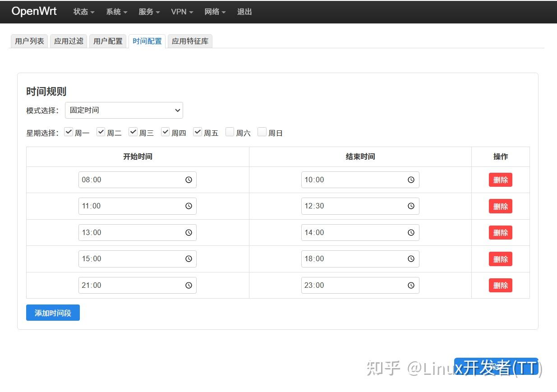Open clock picker for 23:00 end time
Screen dimensions: 557x392
[x=411, y=286]
